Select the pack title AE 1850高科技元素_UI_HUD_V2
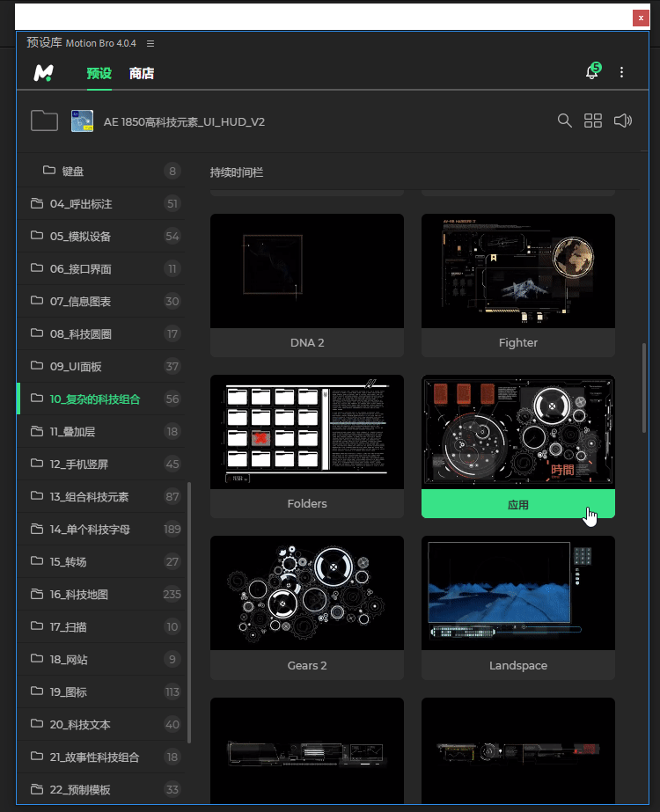Viewport: 660px width, 812px height. [184, 121]
